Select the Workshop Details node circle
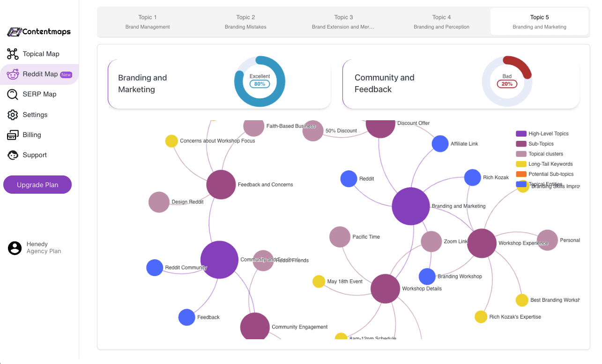 point(385,289)
